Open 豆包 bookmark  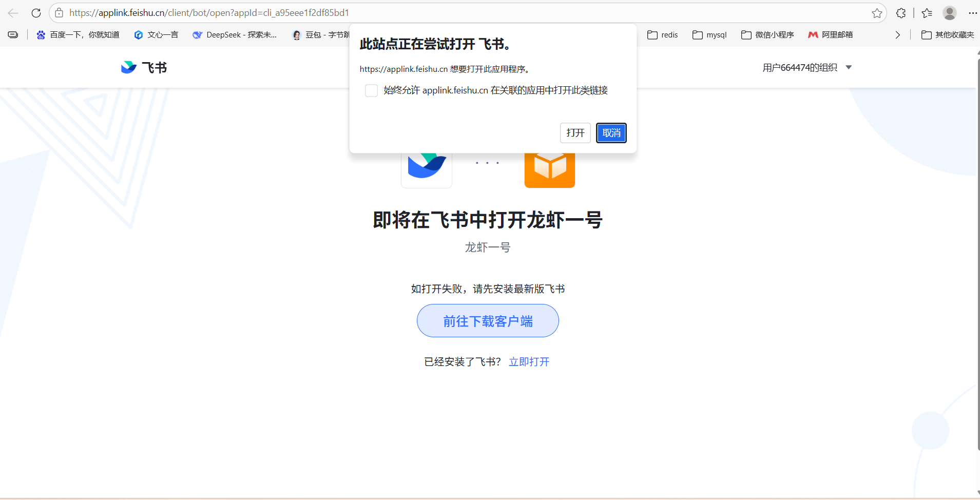point(321,35)
